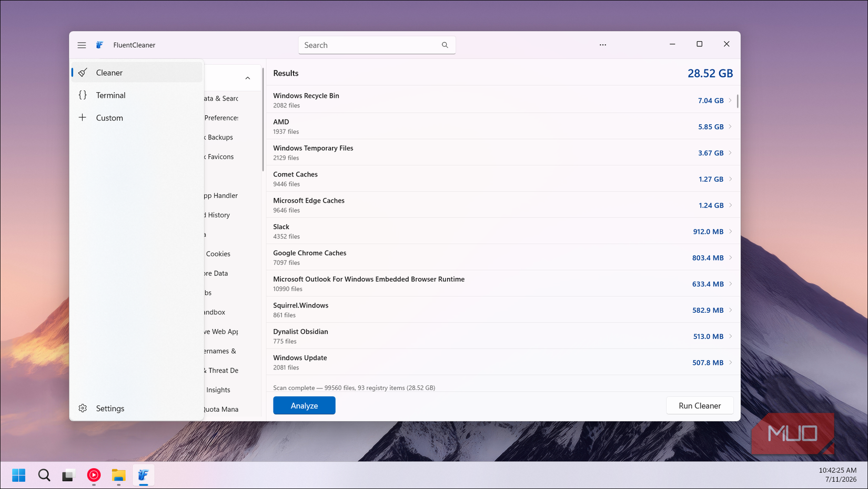Expand the Windows Recycle Bin result chevron

(730, 101)
